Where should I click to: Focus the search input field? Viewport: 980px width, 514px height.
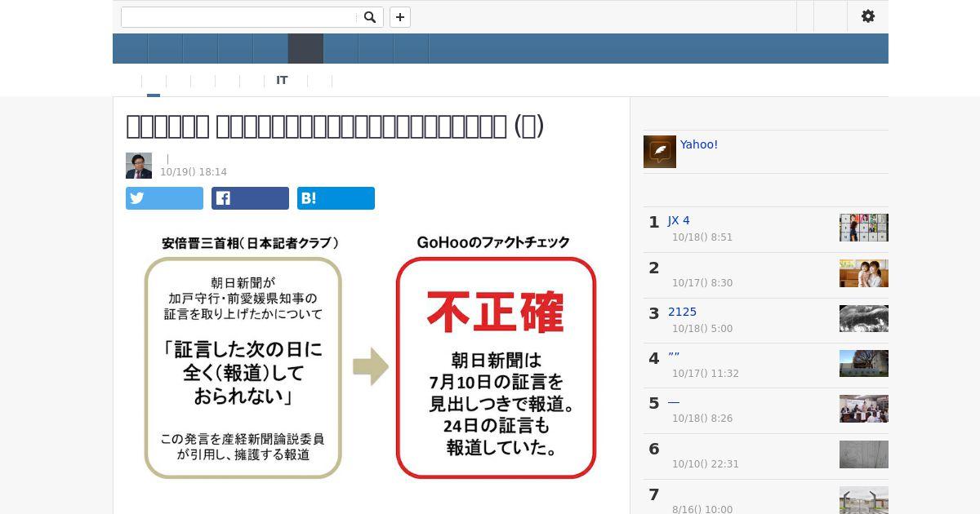coord(239,17)
